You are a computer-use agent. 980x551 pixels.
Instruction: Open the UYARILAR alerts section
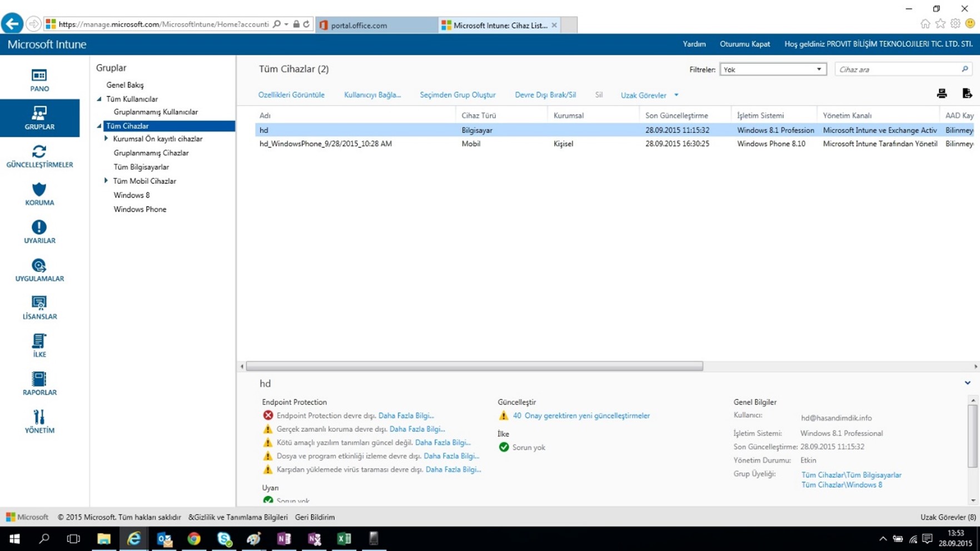coord(39,232)
